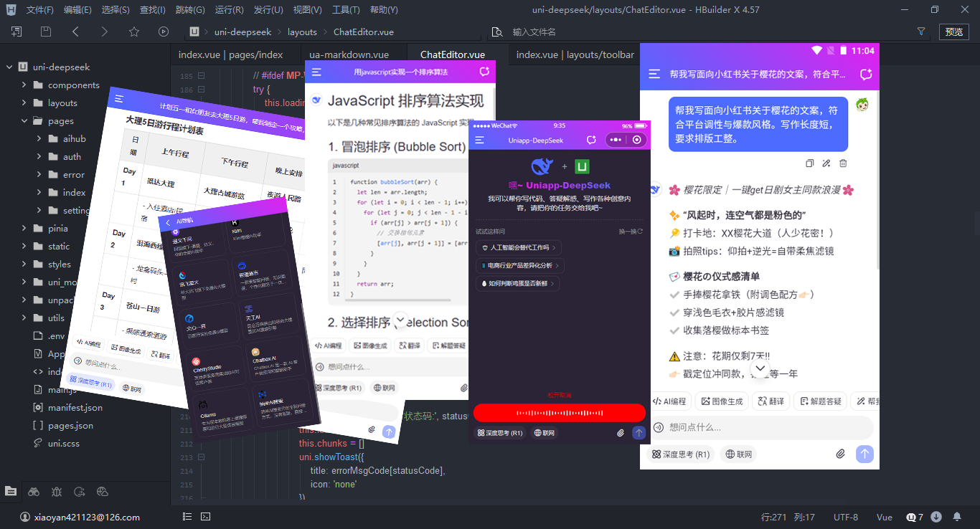980x529 pixels.
Task: Open pages.json in project tree
Action: (x=70, y=426)
